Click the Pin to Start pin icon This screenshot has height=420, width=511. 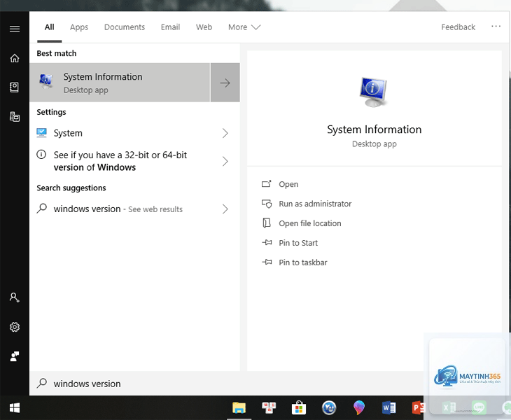(267, 242)
